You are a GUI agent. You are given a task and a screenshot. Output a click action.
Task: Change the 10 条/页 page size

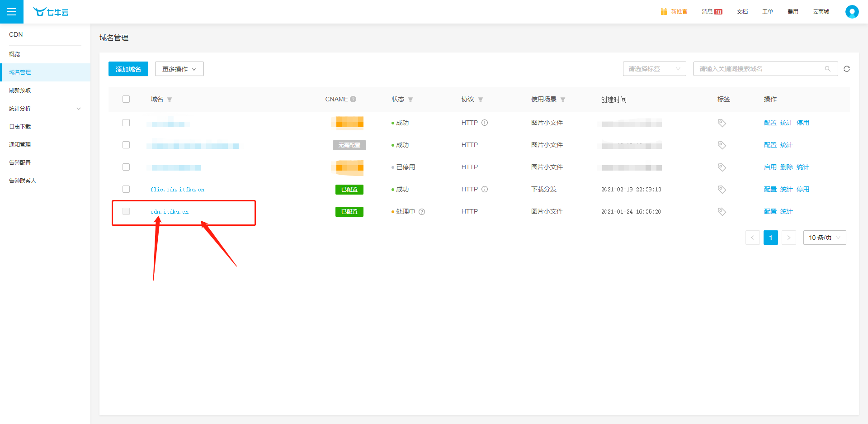[x=825, y=238]
